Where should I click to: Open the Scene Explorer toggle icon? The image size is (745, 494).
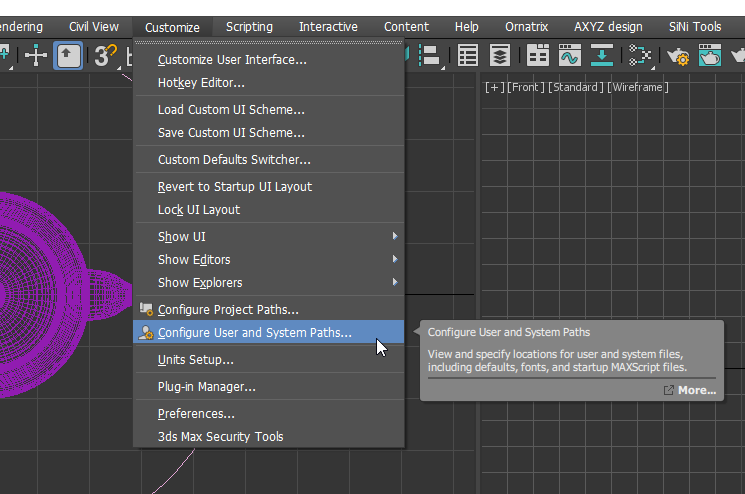point(468,56)
